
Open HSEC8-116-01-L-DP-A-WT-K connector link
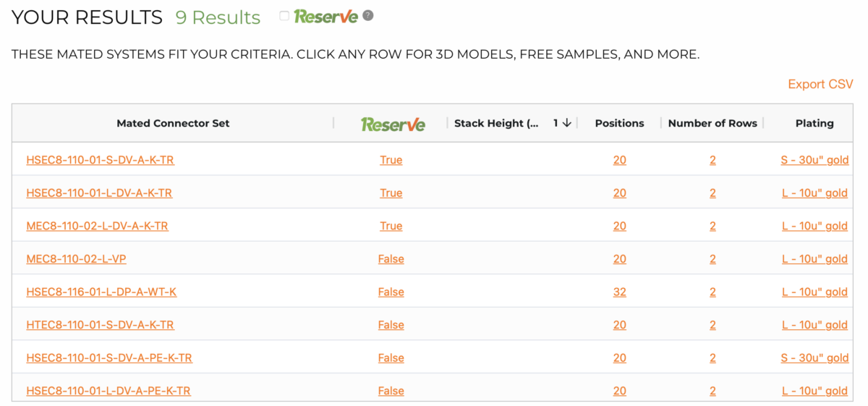pos(101,292)
